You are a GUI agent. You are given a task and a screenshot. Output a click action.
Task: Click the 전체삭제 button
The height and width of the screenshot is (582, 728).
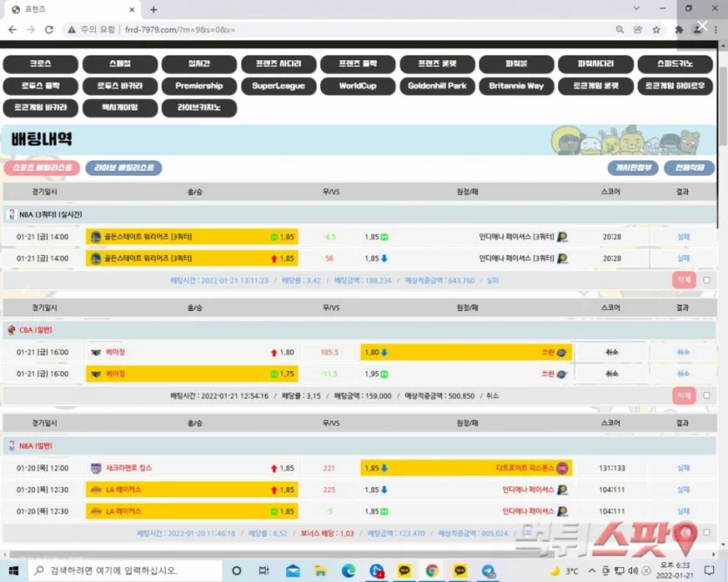tap(689, 167)
